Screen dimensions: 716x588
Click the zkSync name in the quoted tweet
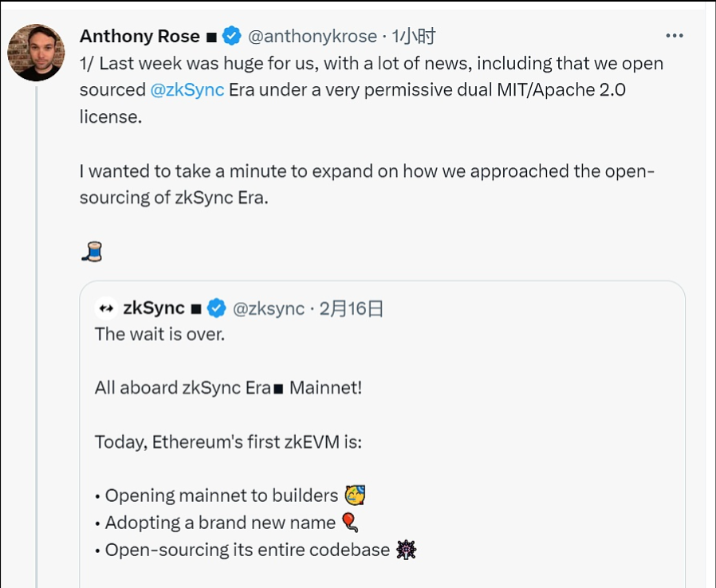click(154, 308)
